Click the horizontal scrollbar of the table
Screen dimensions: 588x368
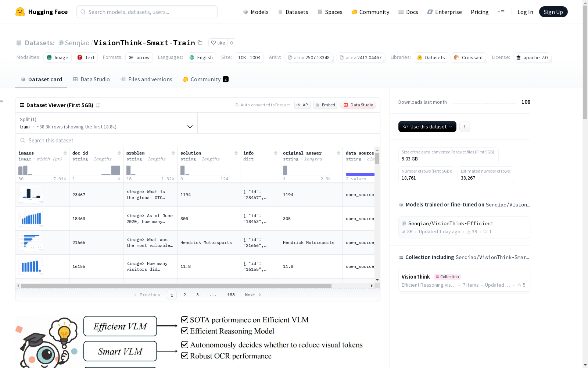click(176, 286)
